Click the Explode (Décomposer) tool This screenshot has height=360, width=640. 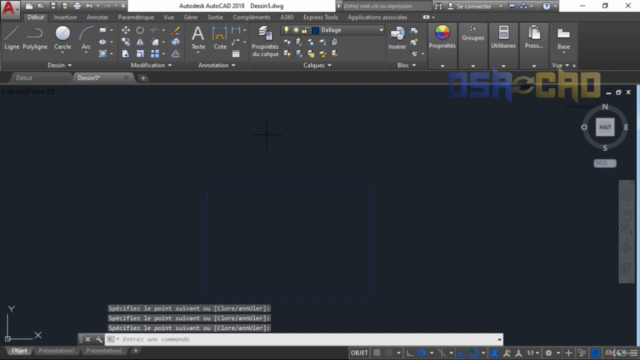coord(176,42)
